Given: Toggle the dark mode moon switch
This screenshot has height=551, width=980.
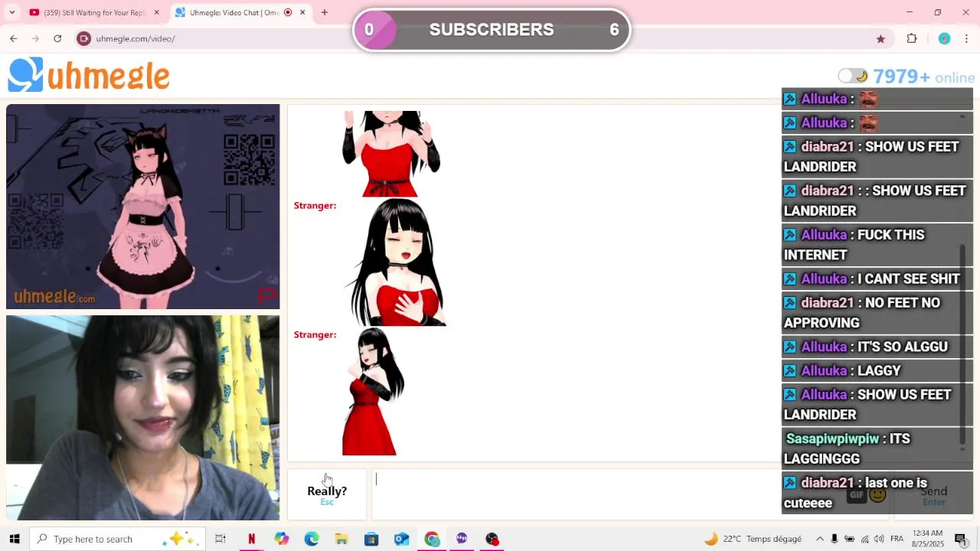Looking at the screenshot, I should coord(852,76).
